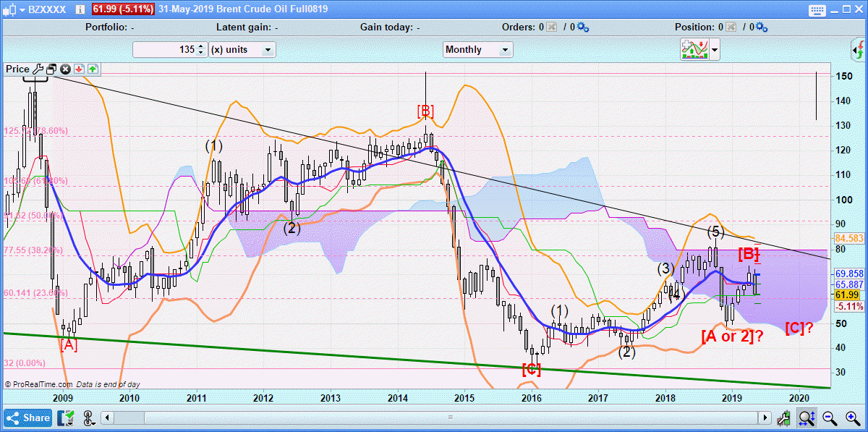The width and height of the screenshot is (868, 432).
Task: Click the (5) wave label near 2018 peak
Action: pyautogui.click(x=715, y=232)
